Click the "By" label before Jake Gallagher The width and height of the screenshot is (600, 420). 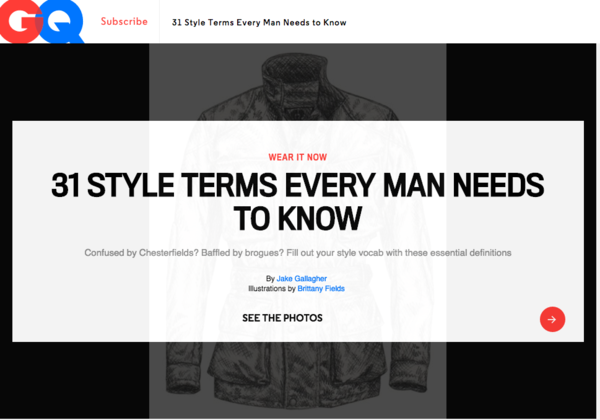point(270,278)
